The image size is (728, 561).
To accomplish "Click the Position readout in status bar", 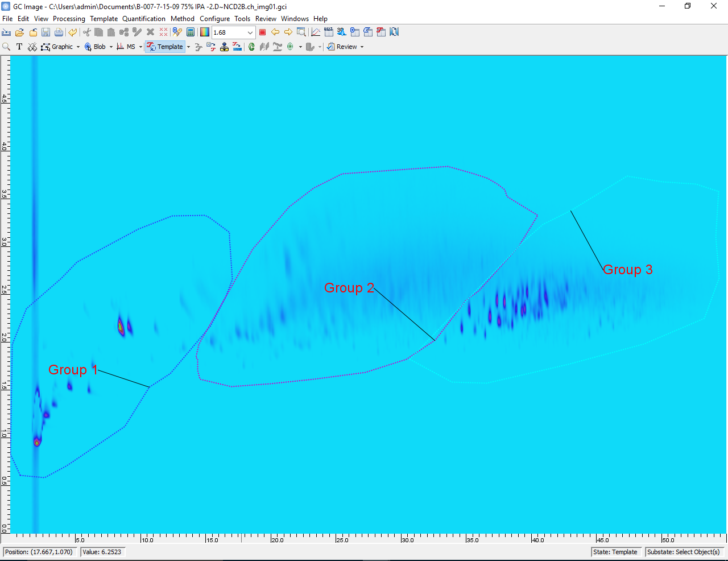I will (39, 552).
